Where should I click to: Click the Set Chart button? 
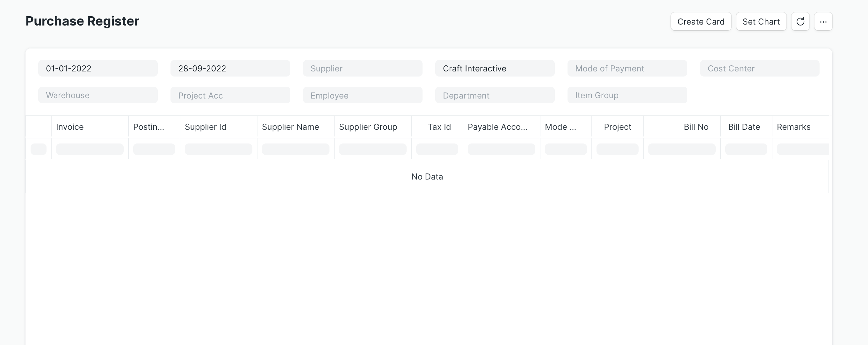tap(761, 21)
